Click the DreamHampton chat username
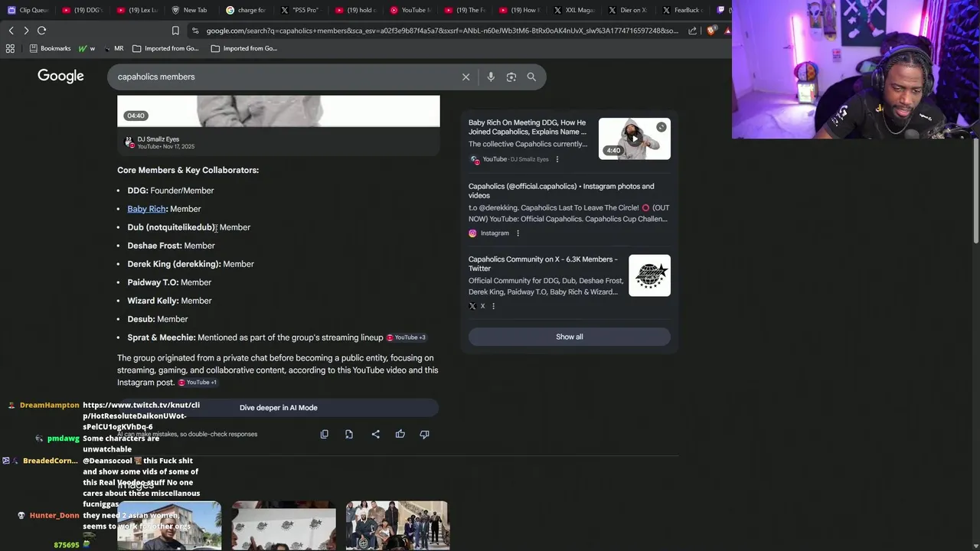980x551 pixels. (49, 405)
